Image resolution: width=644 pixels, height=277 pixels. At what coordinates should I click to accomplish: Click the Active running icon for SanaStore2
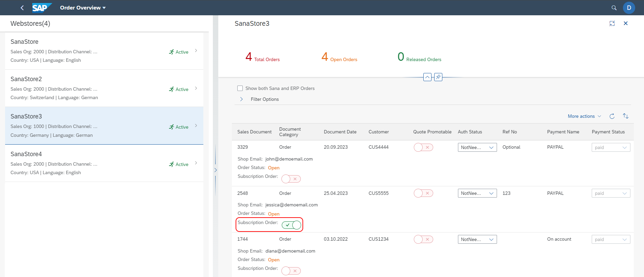coord(171,89)
